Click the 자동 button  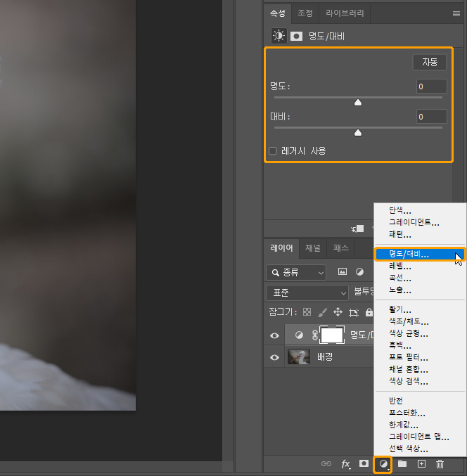[x=430, y=63]
